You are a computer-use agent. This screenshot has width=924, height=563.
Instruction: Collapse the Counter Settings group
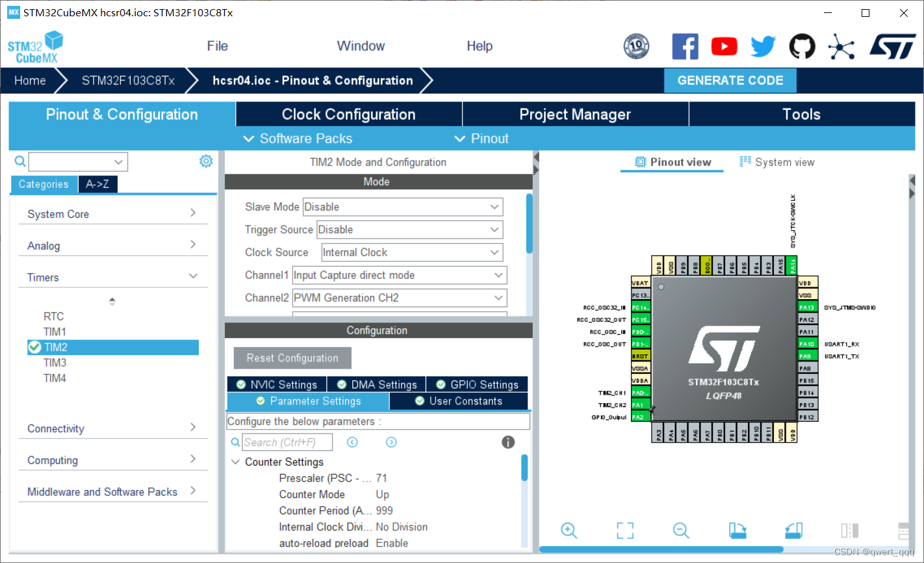click(236, 462)
